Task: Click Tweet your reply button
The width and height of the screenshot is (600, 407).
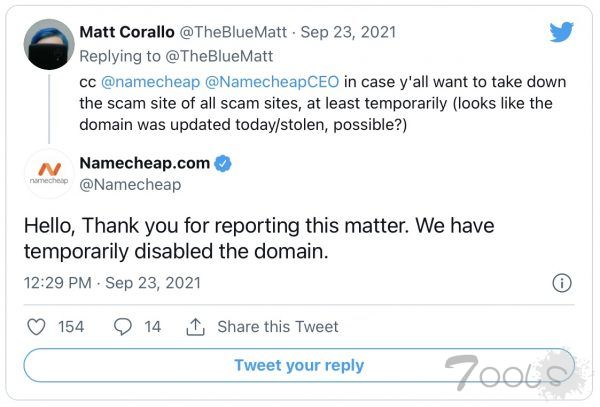Action: pos(299,365)
